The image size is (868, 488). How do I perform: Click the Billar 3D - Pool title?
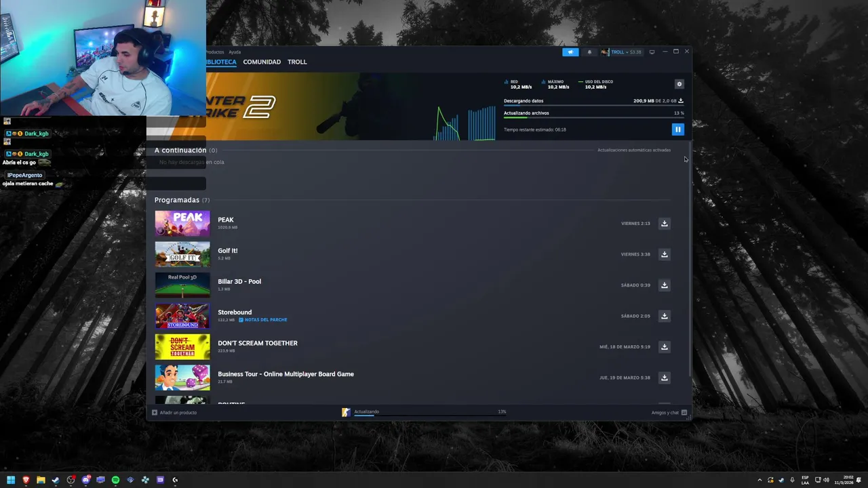239,281
